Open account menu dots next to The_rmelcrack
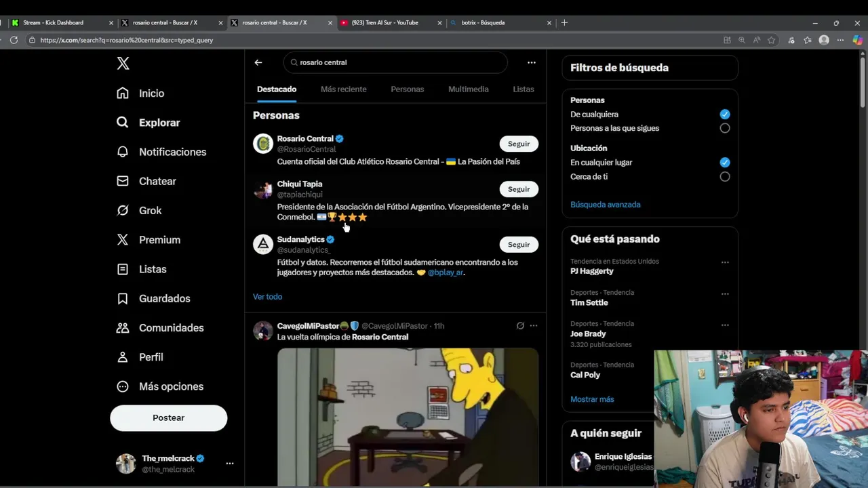This screenshot has height=488, width=868. click(230, 464)
